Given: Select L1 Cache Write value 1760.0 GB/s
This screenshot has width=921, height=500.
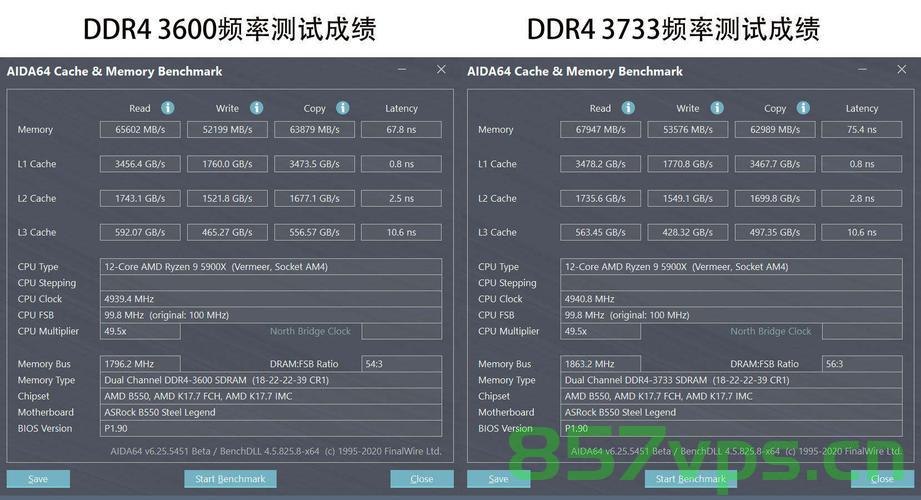Looking at the screenshot, I should tap(227, 164).
